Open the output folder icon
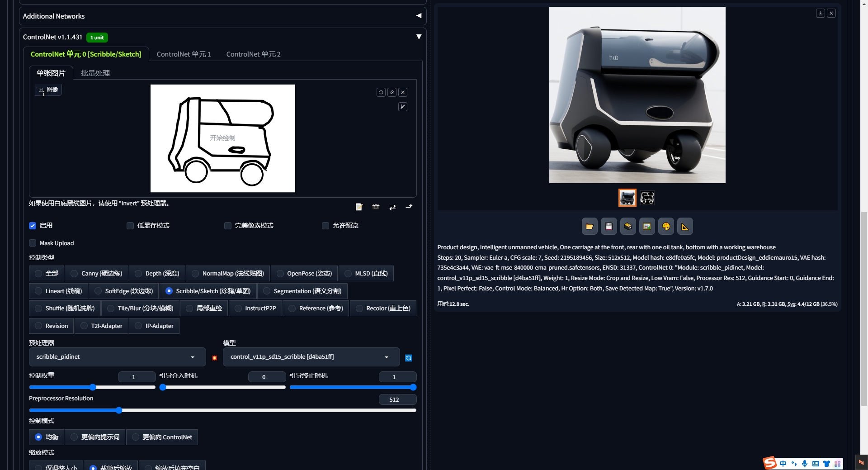868x470 pixels. tap(589, 226)
